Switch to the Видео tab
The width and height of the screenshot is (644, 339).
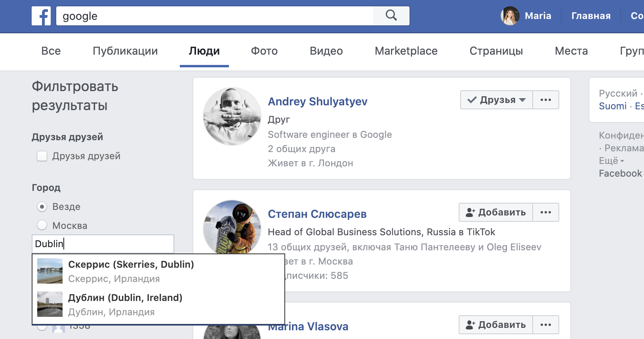pyautogui.click(x=326, y=51)
